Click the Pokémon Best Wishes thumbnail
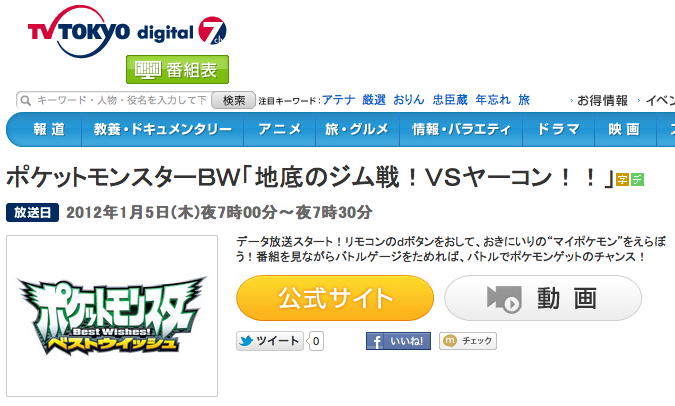 point(112,316)
